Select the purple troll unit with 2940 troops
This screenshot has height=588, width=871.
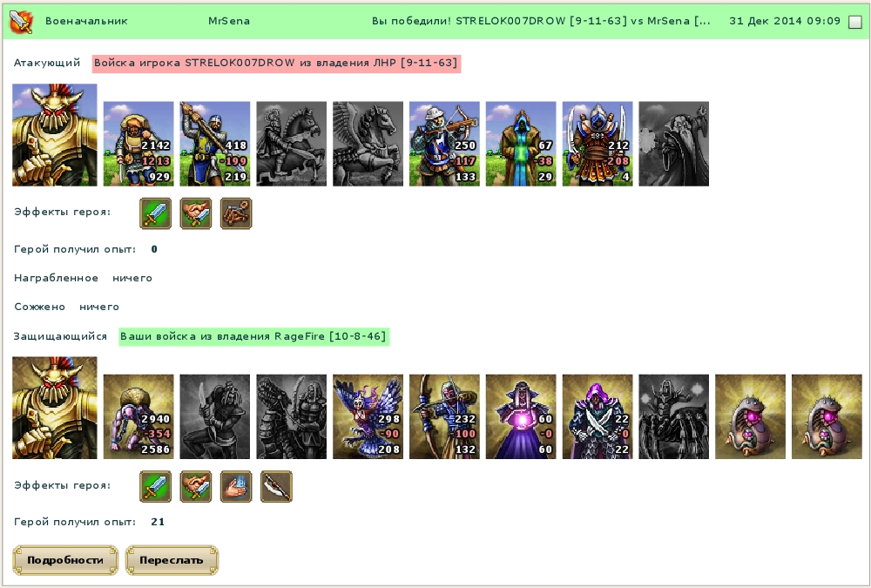[x=138, y=416]
